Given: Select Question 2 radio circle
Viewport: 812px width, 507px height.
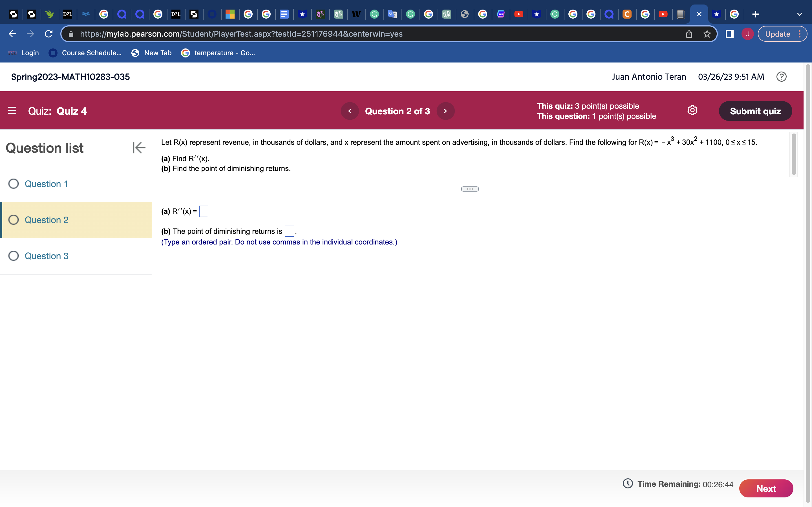Looking at the screenshot, I should 14,220.
